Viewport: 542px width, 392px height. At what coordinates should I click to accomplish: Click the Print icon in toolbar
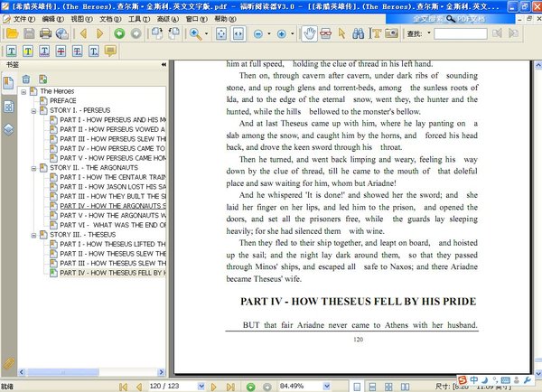[44, 33]
